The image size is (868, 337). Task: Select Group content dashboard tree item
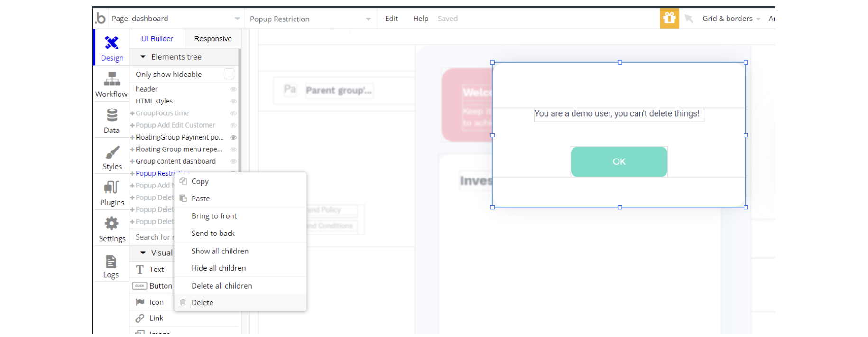175,161
